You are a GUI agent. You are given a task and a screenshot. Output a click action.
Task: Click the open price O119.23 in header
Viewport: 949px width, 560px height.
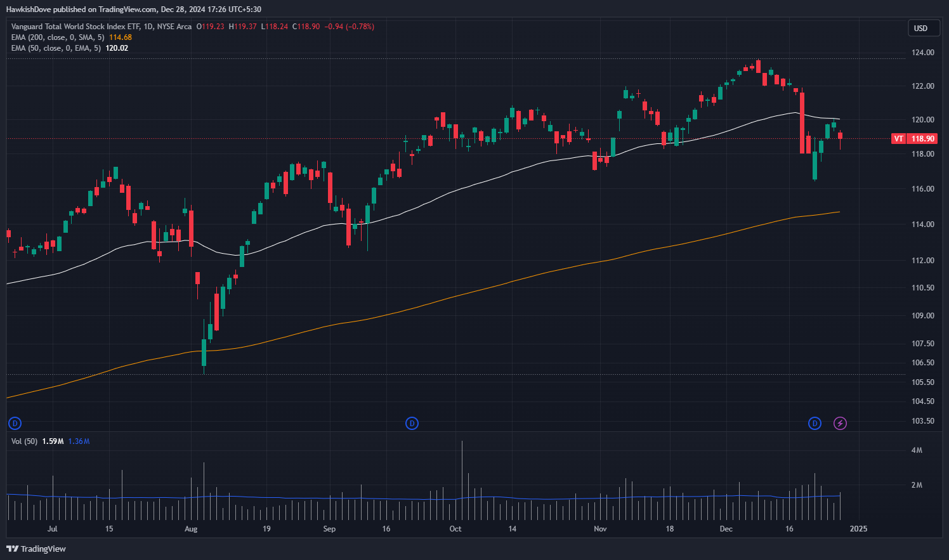click(210, 27)
